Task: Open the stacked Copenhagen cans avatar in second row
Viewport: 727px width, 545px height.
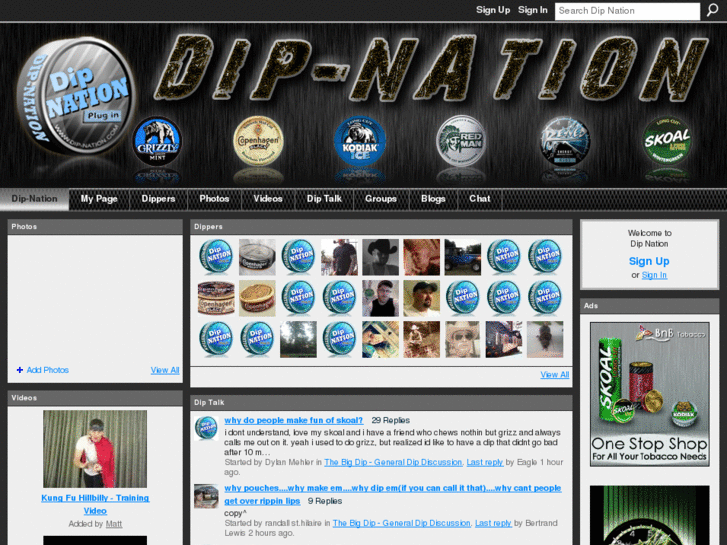Action: 216,298
